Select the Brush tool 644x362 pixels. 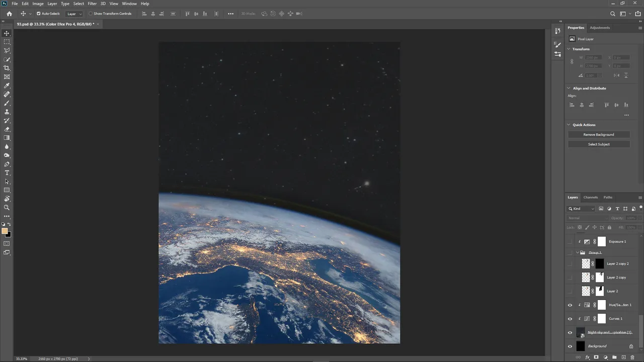click(7, 103)
